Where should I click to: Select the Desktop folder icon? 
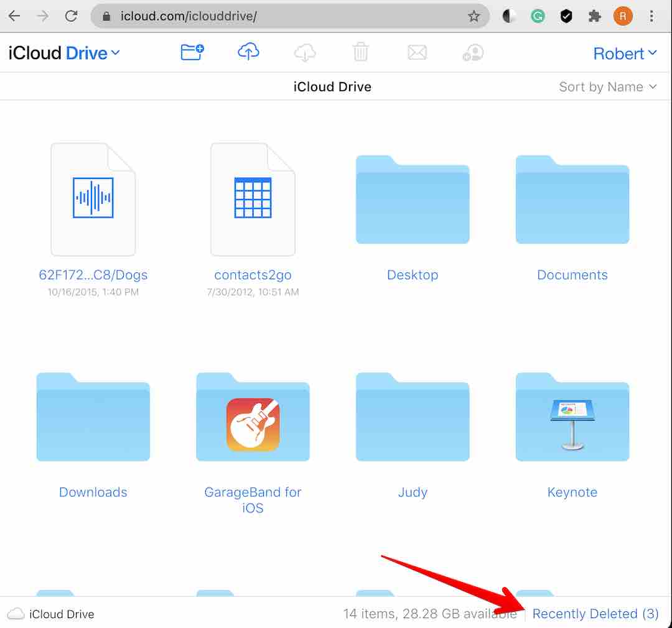click(413, 200)
